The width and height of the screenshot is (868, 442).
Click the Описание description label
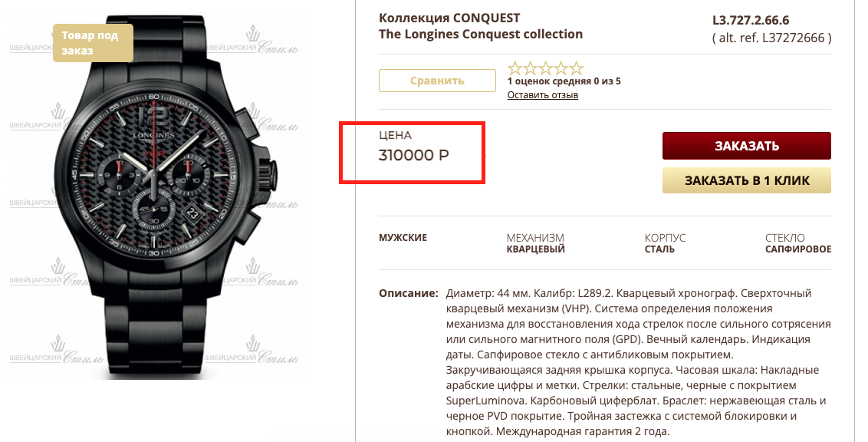(x=409, y=294)
